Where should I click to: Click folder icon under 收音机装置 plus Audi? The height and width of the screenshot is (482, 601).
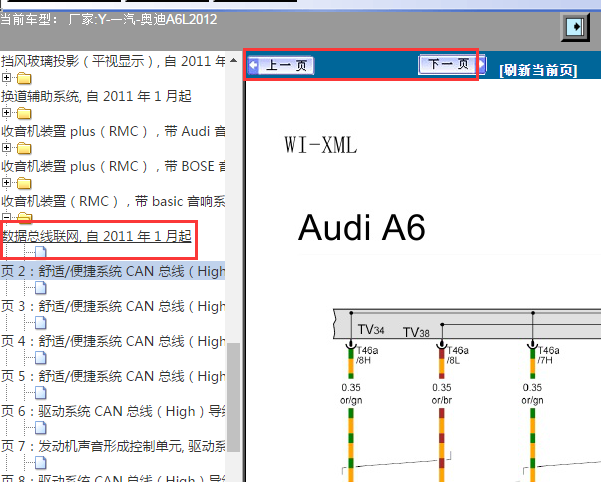click(24, 148)
